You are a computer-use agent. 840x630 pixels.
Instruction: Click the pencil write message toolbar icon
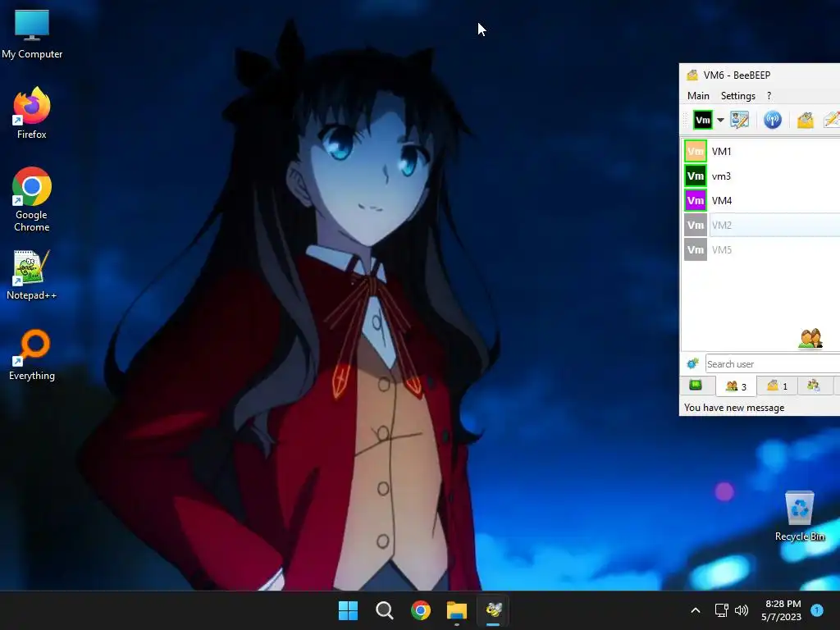(x=832, y=120)
